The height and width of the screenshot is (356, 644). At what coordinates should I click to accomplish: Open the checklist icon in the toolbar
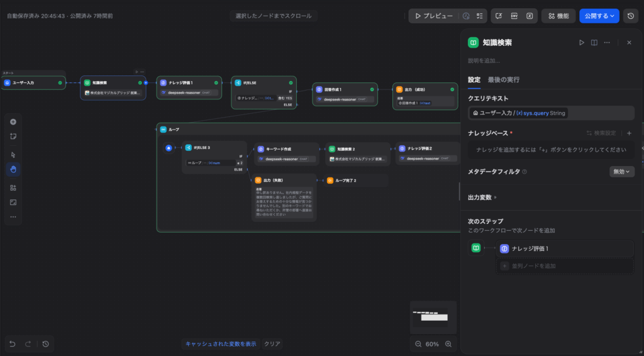coord(479,16)
